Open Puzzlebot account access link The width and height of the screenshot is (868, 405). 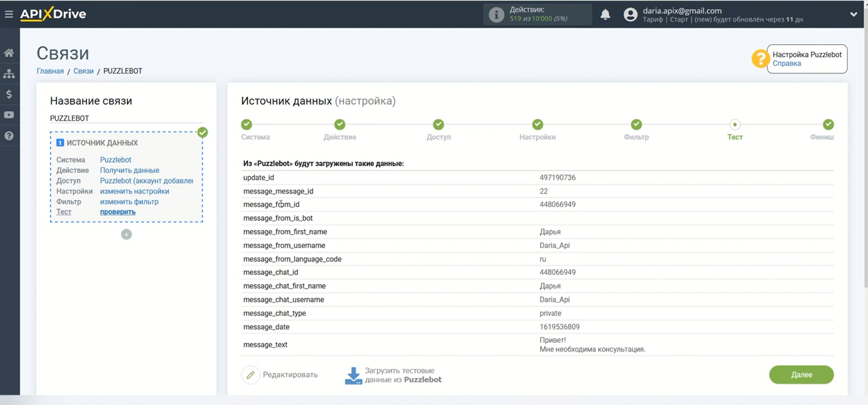146,181
